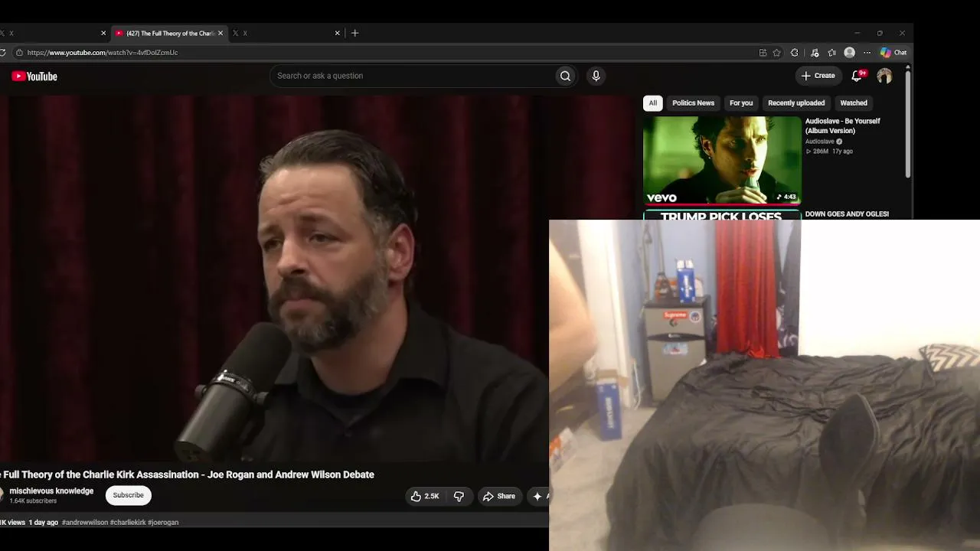
Task: Subscribe to mischievous knowledge channel
Action: click(x=128, y=495)
